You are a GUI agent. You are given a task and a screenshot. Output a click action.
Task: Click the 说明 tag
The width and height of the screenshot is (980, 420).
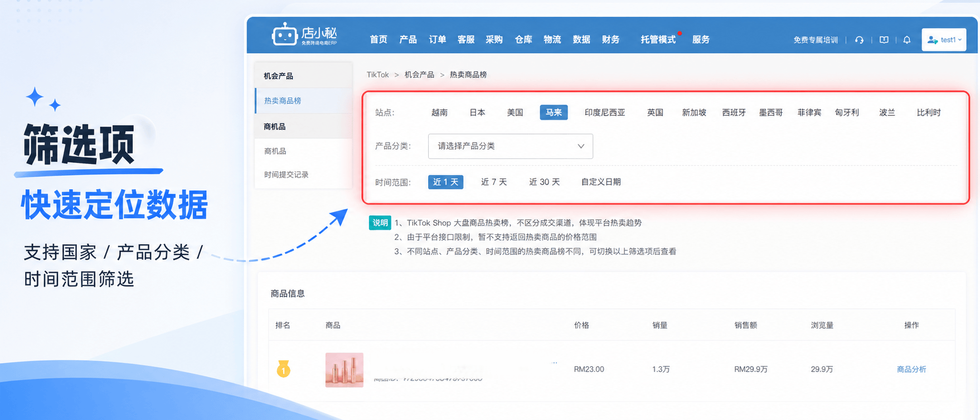coord(380,223)
